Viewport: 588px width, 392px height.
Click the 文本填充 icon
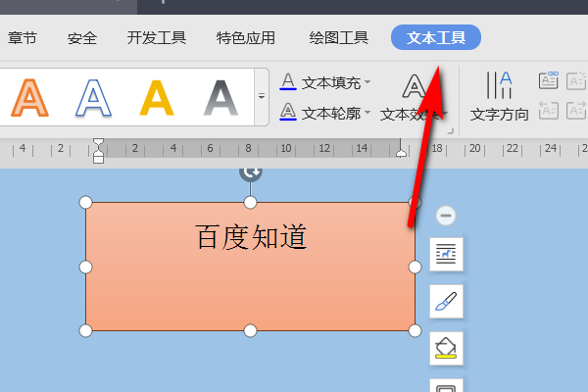coord(288,81)
